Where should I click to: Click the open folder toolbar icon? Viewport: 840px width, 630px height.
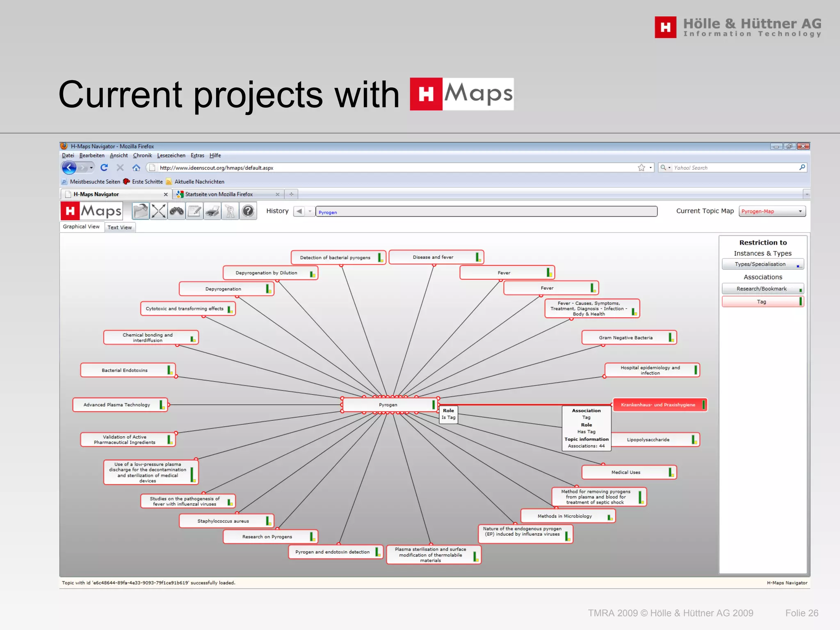140,211
